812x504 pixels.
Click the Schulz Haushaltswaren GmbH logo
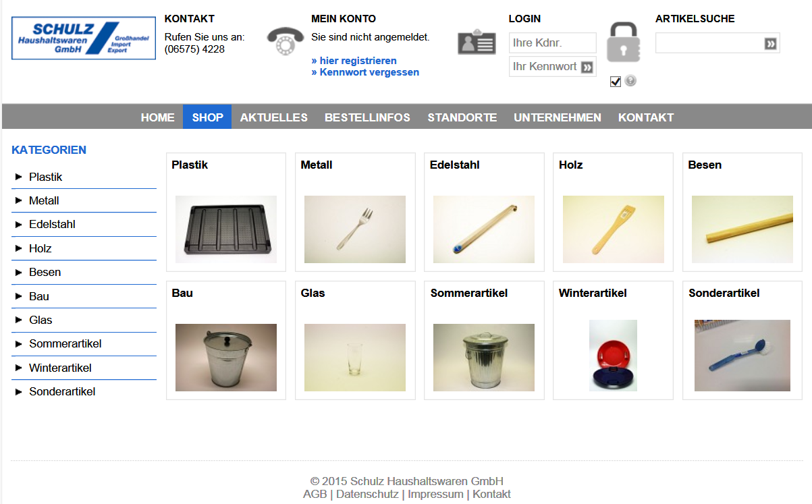tap(79, 38)
